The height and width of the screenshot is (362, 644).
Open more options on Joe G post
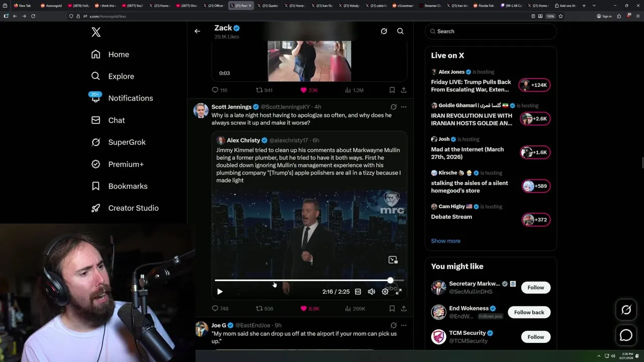pos(404,325)
